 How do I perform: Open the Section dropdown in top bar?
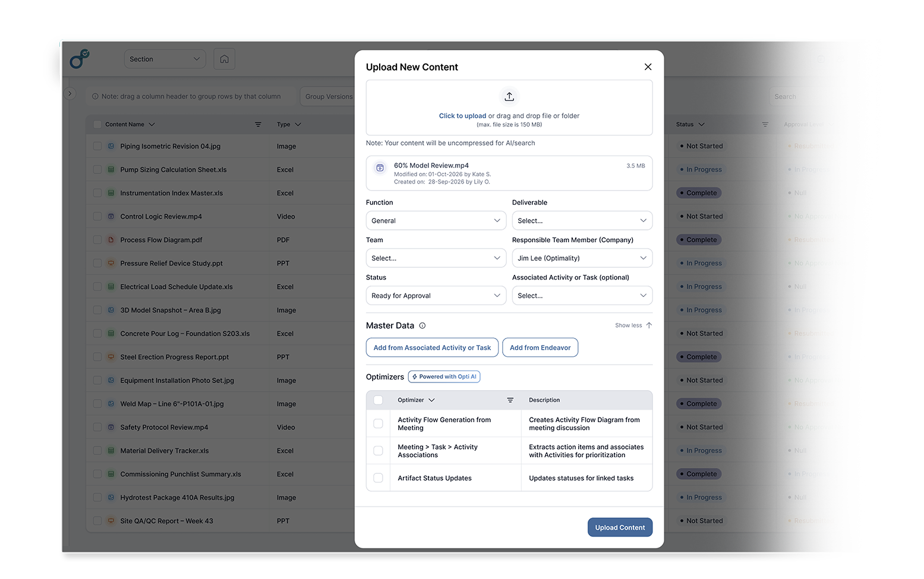165,59
